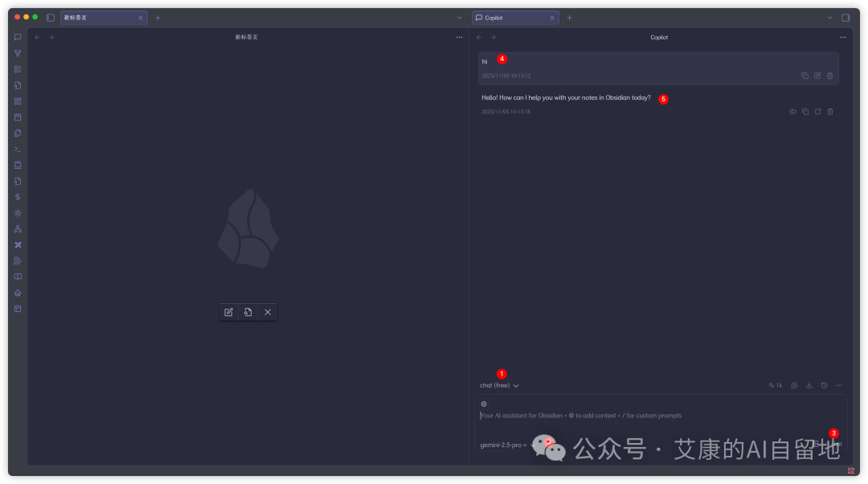Screen dimensions: 868x484
Task: Go forward in Copilot pane
Action: pyautogui.click(x=493, y=37)
